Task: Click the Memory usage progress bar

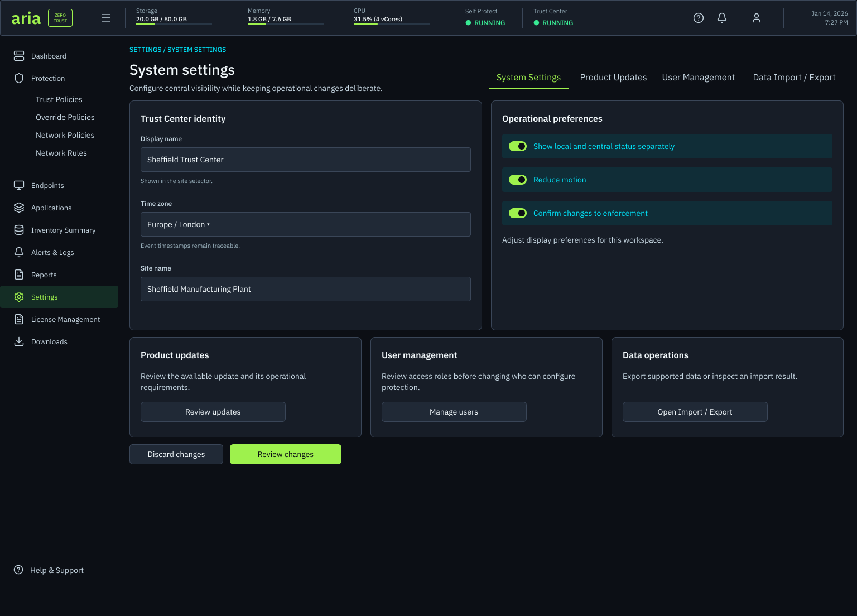Action: (286, 24)
